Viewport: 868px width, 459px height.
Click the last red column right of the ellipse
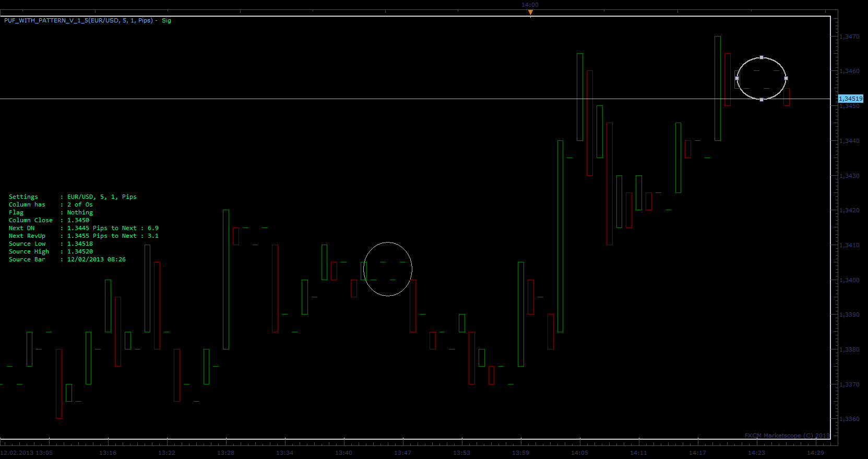pos(787,97)
